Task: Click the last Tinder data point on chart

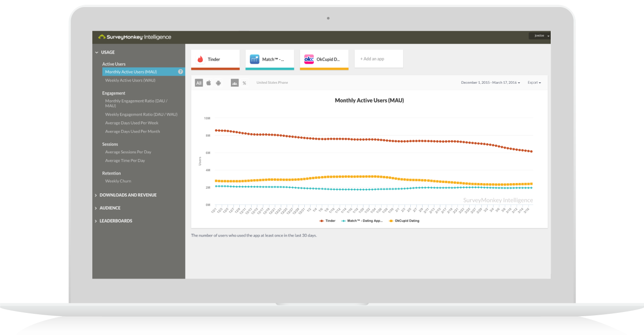Action: point(531,152)
